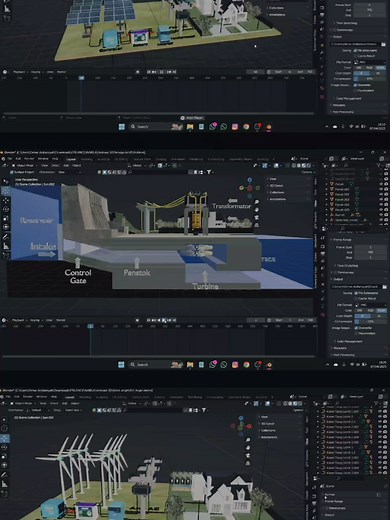390x520 pixels.
Task: Open Instagram from the top taskbar
Action: point(235,127)
